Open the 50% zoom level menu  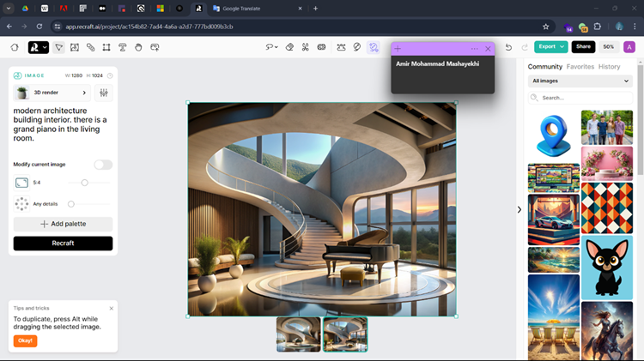[609, 47]
